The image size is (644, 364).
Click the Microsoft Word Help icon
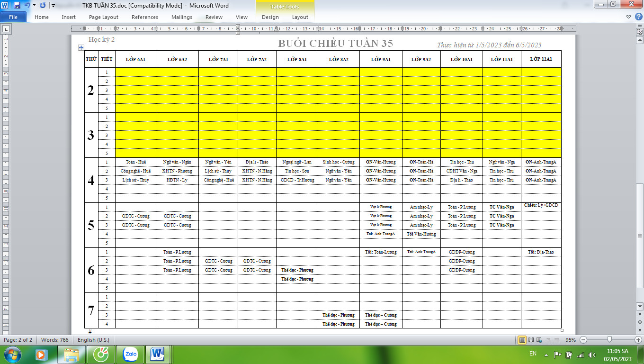click(637, 17)
